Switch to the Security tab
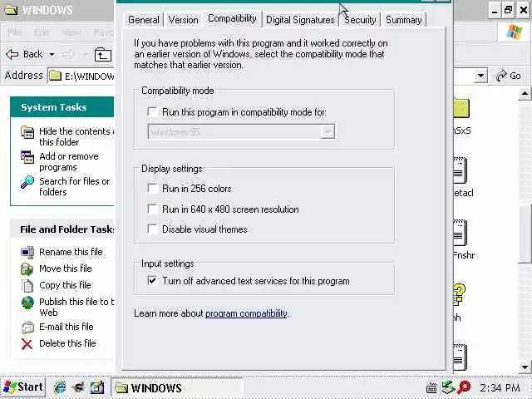 (x=360, y=20)
